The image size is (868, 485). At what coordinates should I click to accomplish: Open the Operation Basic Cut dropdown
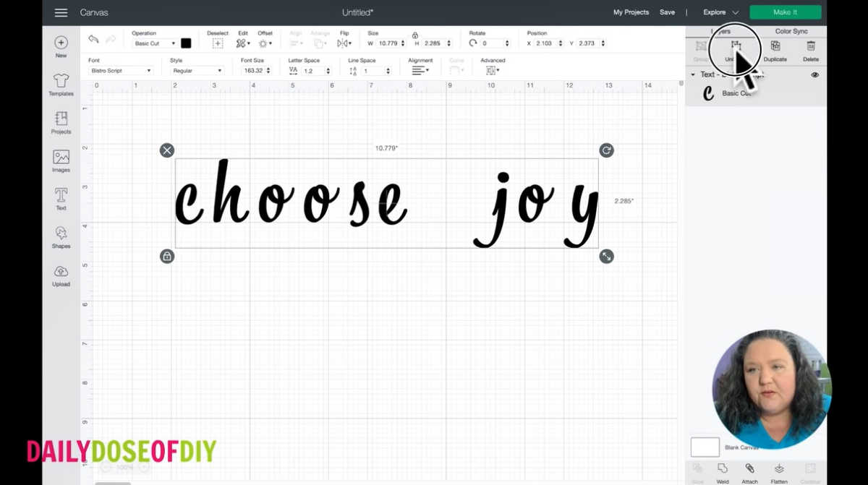click(154, 43)
